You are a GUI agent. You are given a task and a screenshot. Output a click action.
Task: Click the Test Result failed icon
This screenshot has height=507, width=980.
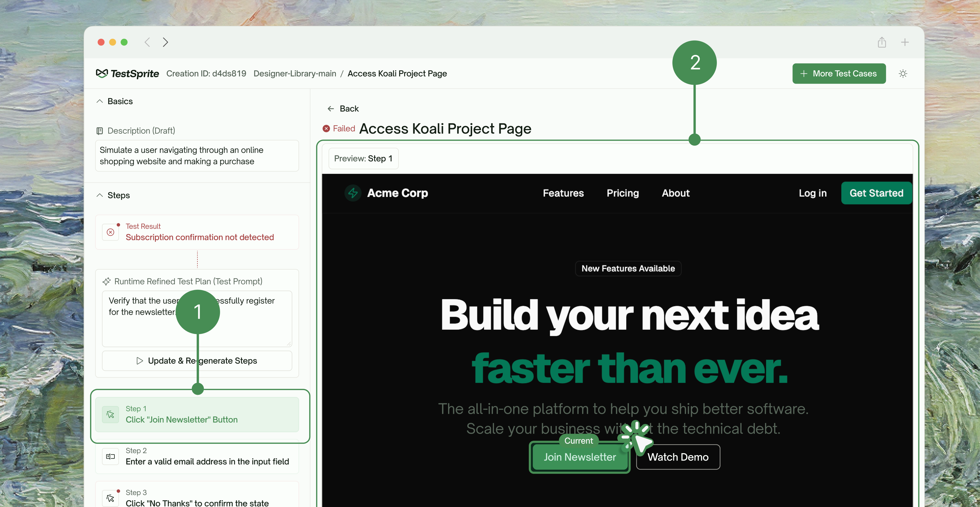[111, 232]
